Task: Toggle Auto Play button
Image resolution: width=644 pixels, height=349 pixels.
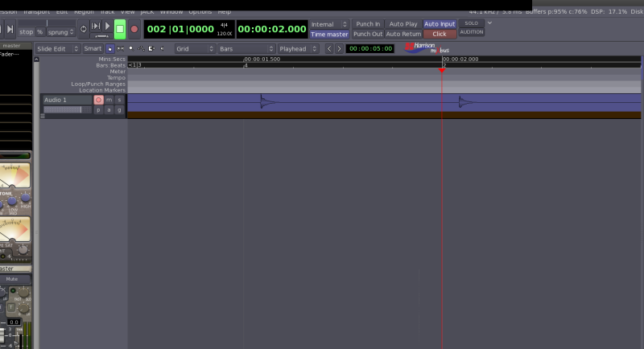Action: tap(403, 24)
